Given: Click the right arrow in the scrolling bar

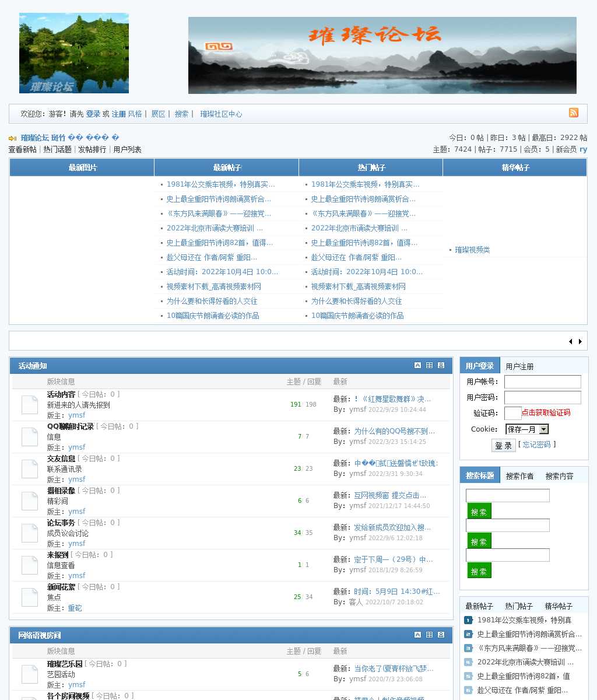Looking at the screenshot, I should tap(580, 341).
